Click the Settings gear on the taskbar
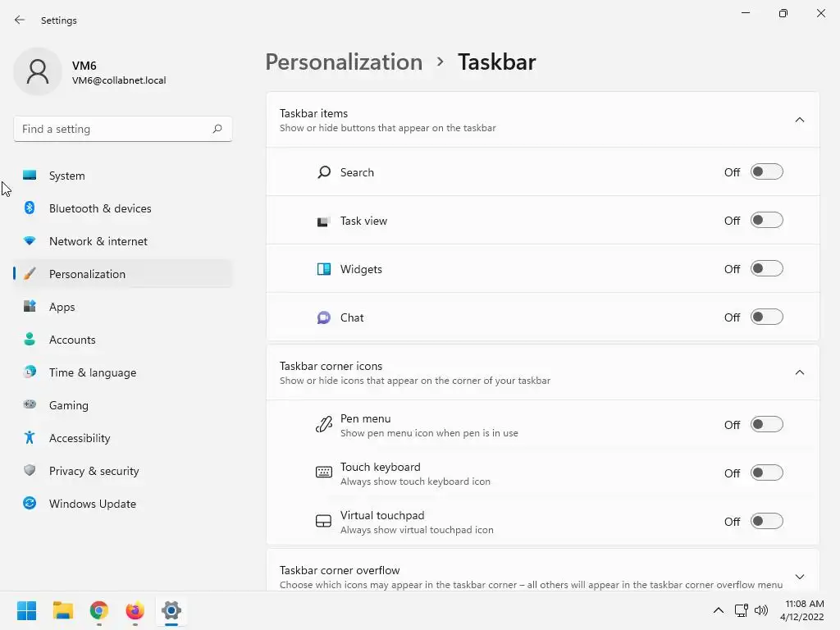Image resolution: width=840 pixels, height=630 pixels. [x=171, y=610]
